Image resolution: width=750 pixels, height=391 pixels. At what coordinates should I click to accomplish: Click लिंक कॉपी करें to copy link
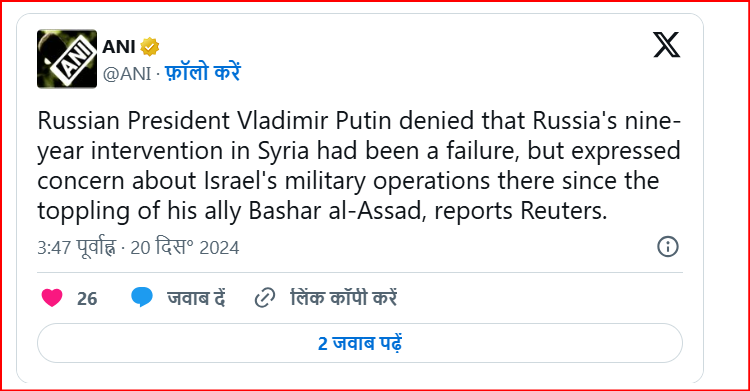tap(344, 298)
